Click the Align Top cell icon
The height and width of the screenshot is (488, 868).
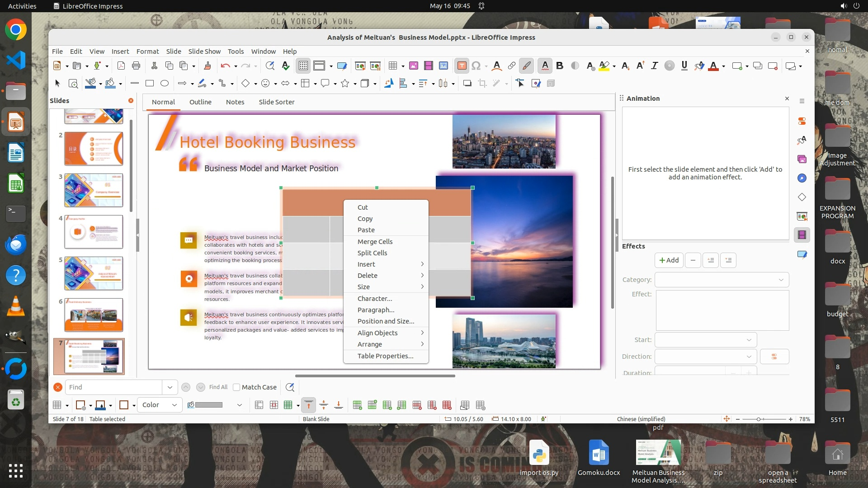(x=309, y=405)
